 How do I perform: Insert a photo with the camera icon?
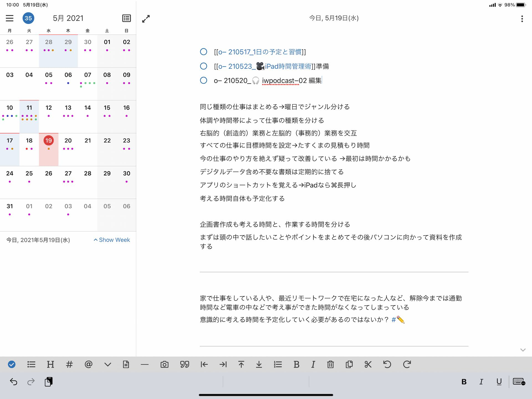coord(164,364)
